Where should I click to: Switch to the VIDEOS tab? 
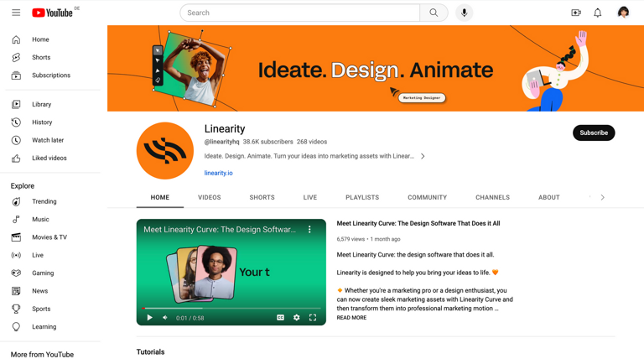coord(210,198)
